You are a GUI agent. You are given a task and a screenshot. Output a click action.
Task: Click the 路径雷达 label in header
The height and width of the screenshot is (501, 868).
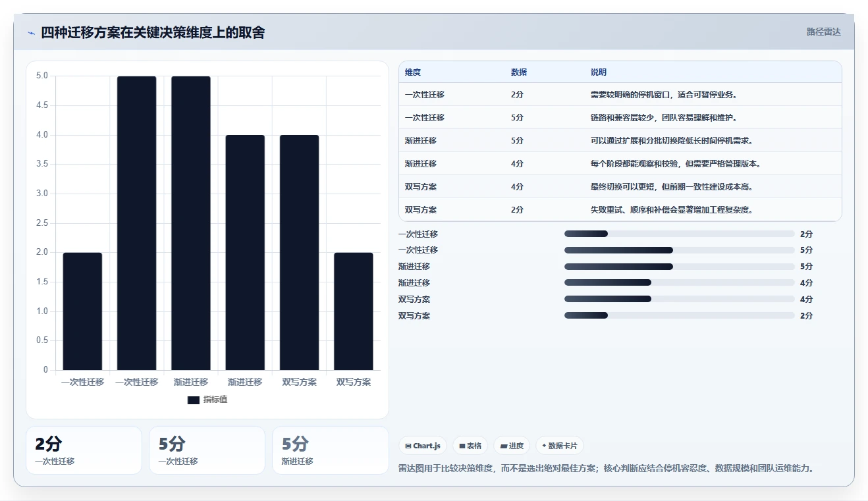[824, 32]
